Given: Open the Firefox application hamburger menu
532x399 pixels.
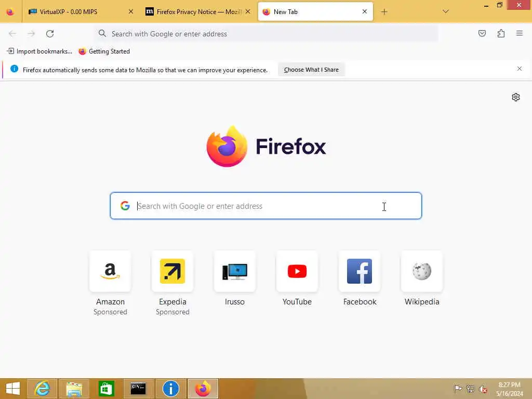Looking at the screenshot, I should coord(519,34).
